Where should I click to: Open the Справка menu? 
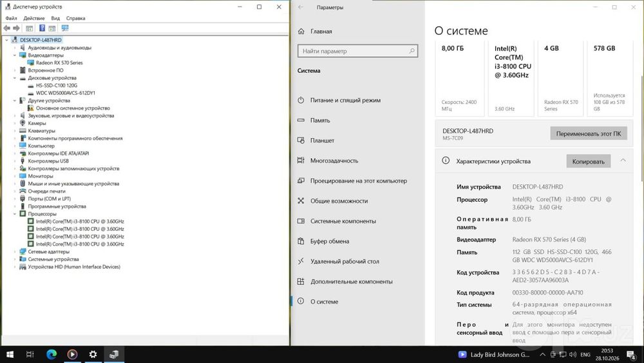[75, 18]
